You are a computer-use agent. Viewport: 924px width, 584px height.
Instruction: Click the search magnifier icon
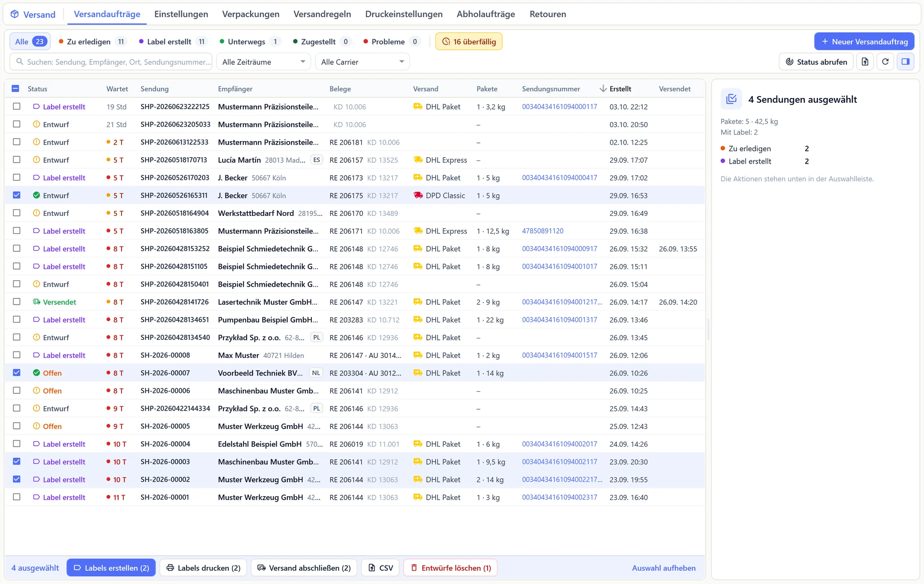19,61
